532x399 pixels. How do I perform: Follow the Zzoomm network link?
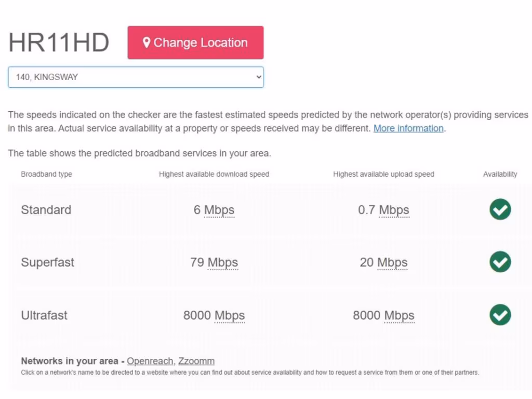pos(196,361)
